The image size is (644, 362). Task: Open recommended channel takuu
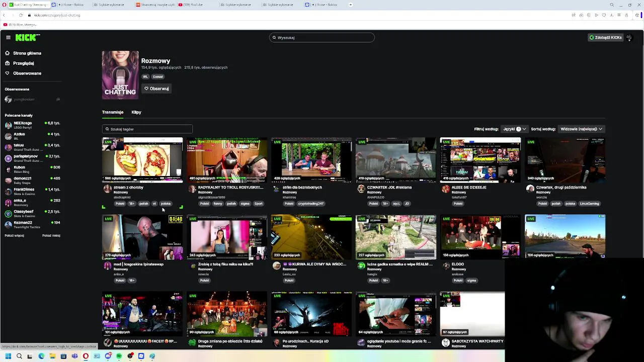tap(32, 146)
